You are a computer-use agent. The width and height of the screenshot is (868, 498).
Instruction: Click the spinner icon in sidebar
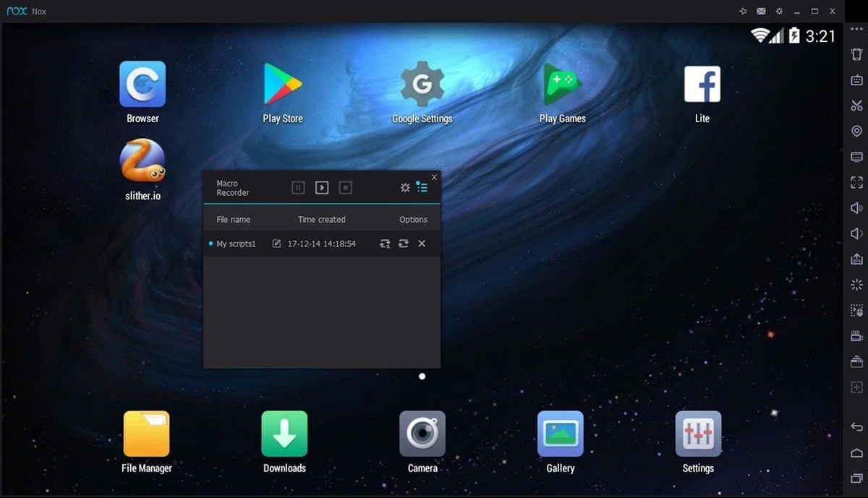tap(856, 285)
